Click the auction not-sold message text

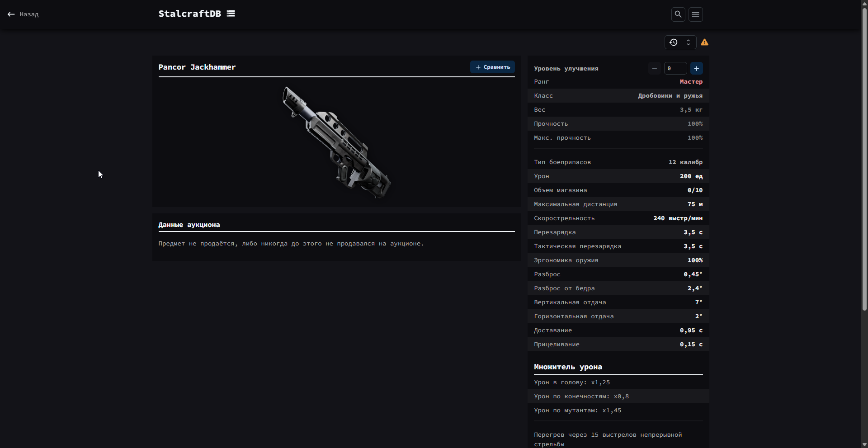[291, 244]
